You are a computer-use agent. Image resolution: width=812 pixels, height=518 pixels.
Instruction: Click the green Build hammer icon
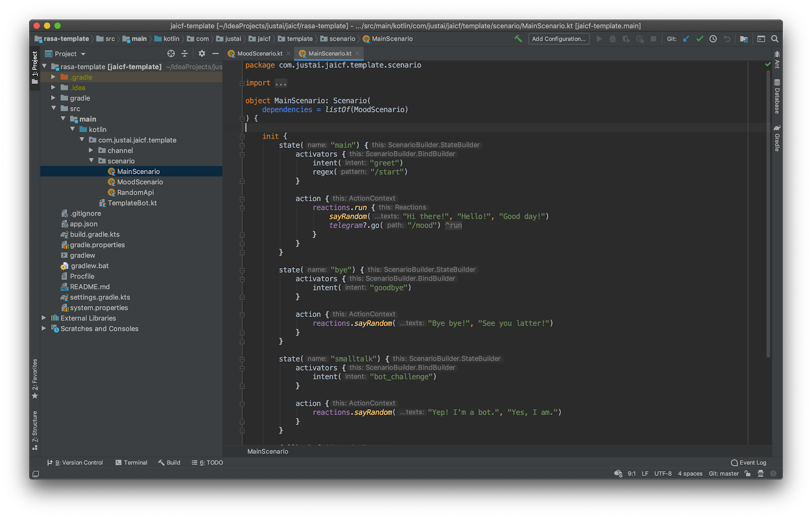pyautogui.click(x=518, y=39)
